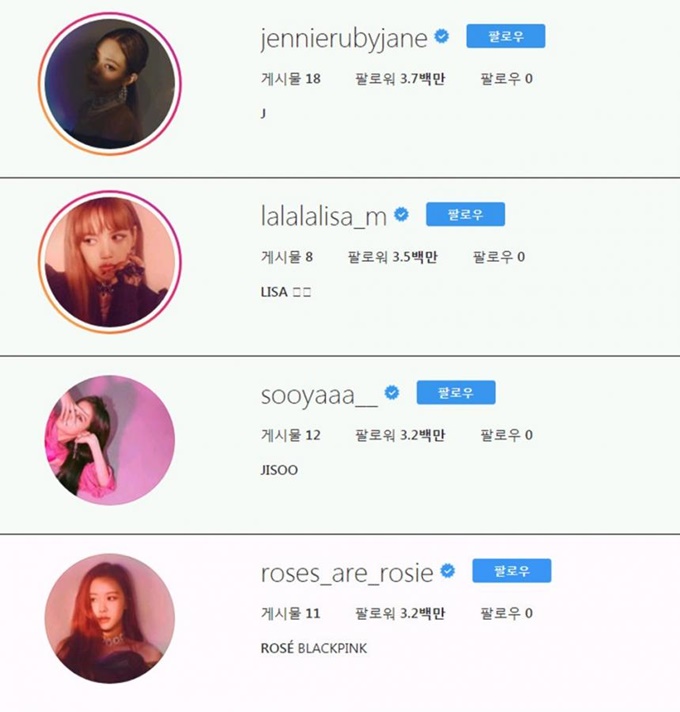
Task: Open jennierubyjane profile picture story
Action: tap(109, 84)
